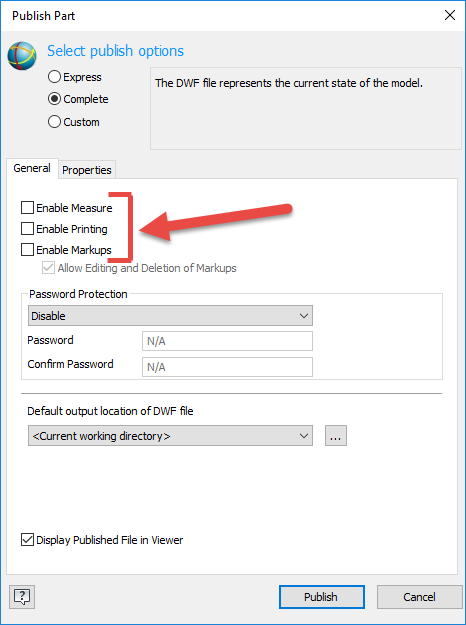Click the Cancel button
This screenshot has height=625, width=466.
[x=420, y=597]
